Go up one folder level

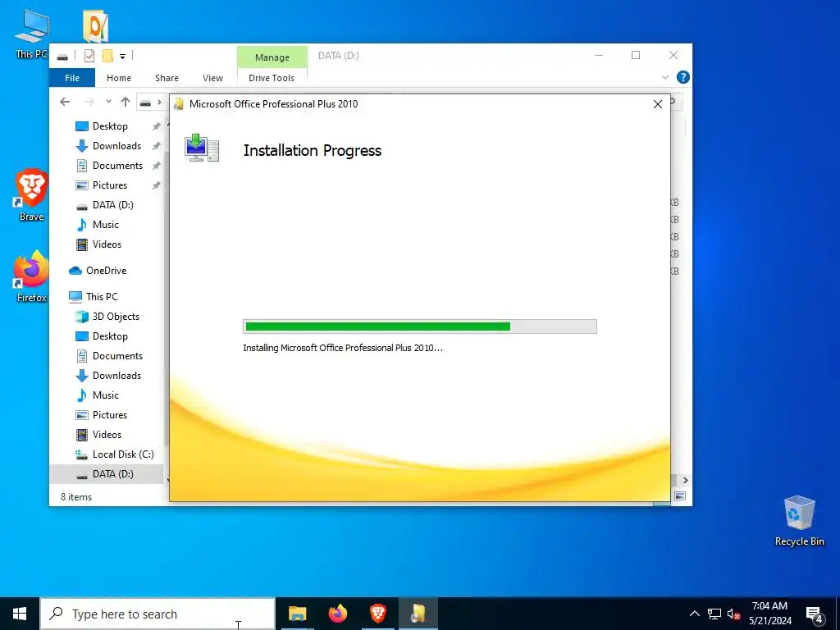[x=126, y=102]
